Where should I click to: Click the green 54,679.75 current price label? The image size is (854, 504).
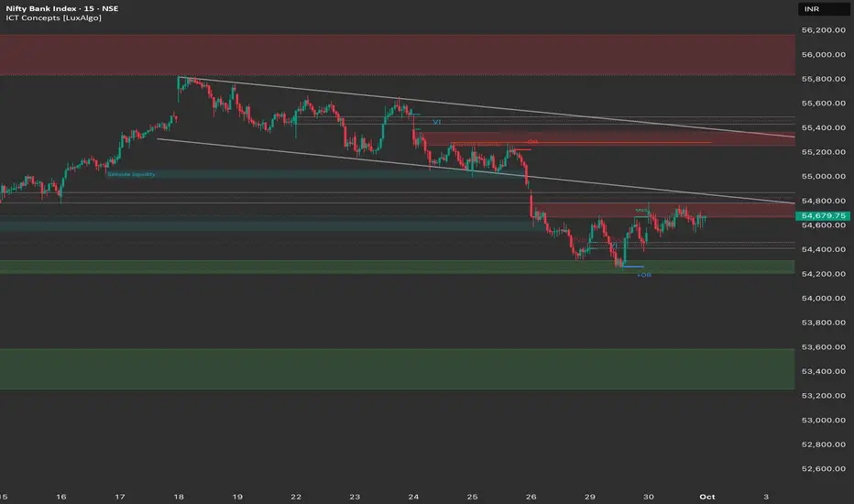point(822,215)
